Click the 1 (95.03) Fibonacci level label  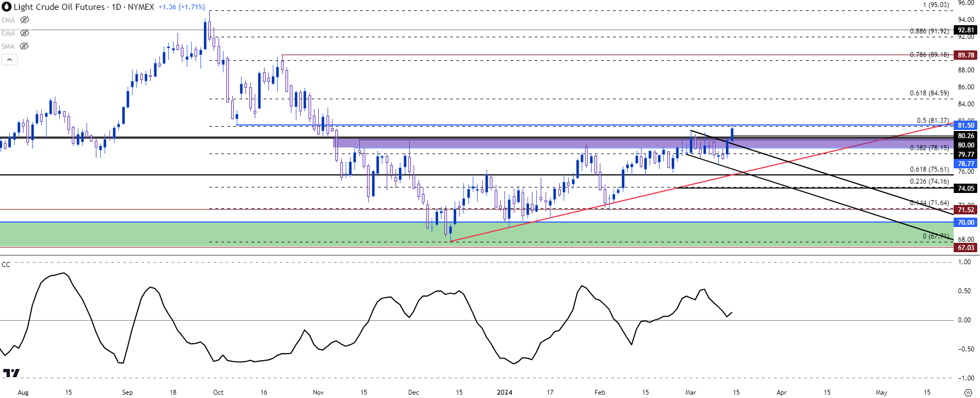[x=936, y=5]
